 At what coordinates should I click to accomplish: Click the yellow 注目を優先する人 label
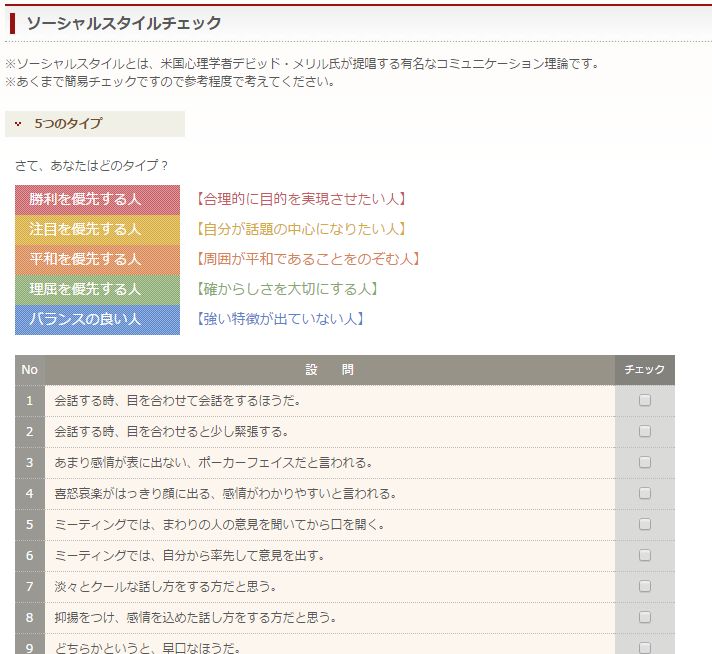97,229
